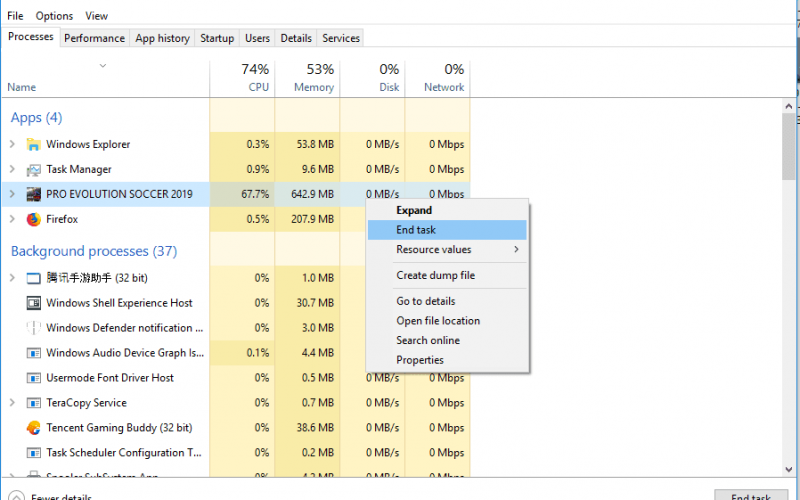Open the Resource values submenu arrow

[516, 249]
